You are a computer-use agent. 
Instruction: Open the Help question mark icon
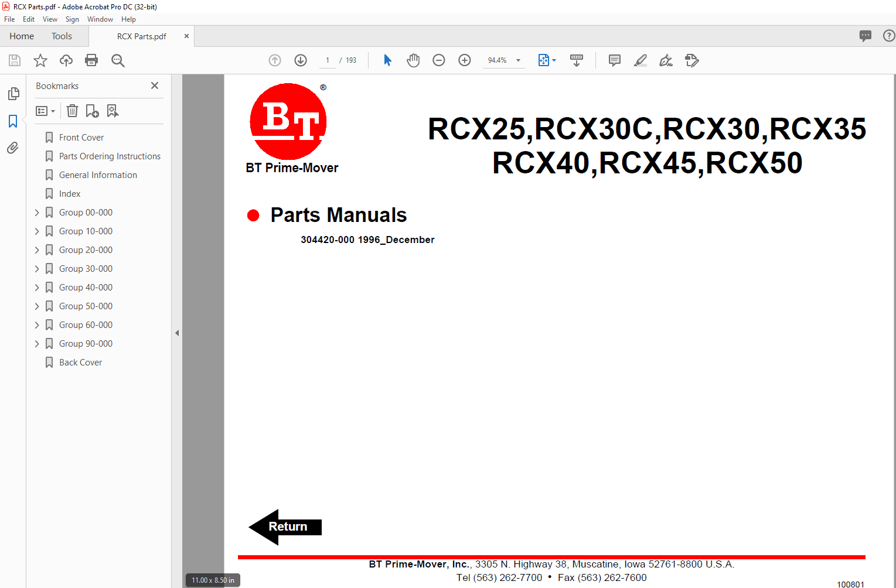(889, 36)
